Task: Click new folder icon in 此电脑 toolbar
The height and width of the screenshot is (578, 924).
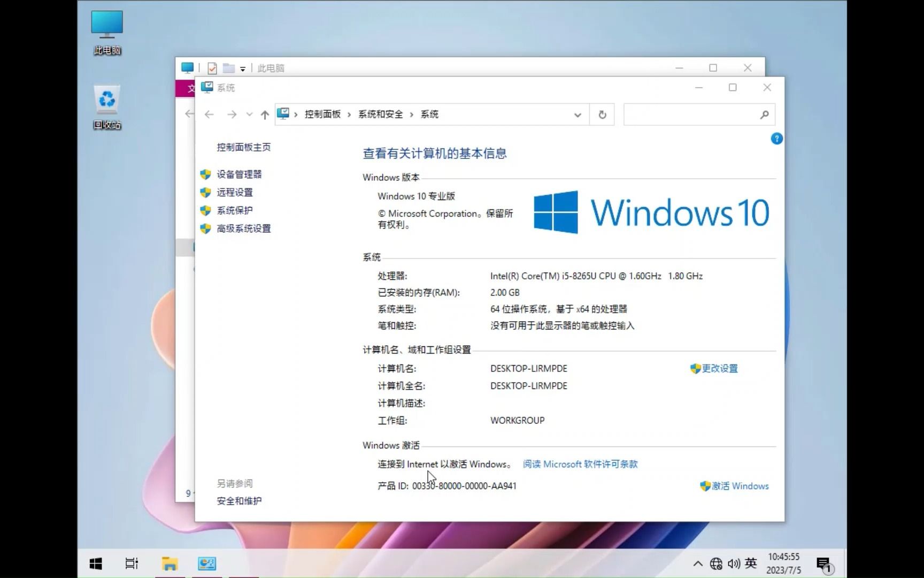Action: (229, 68)
